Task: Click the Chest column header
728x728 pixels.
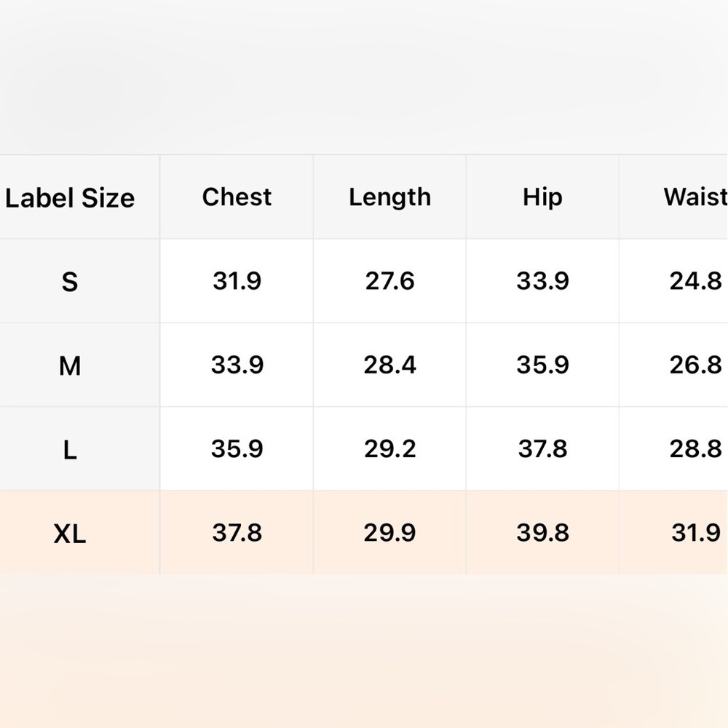Action: 237,197
